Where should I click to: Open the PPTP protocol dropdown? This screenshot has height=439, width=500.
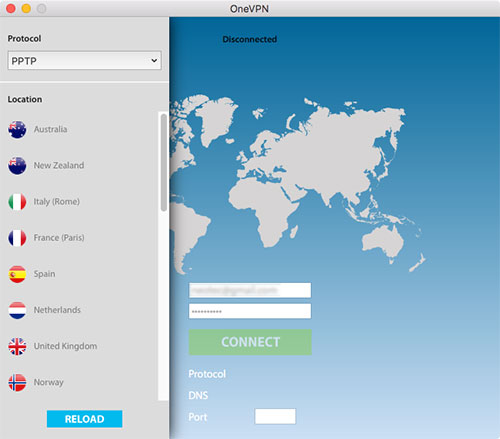[85, 60]
